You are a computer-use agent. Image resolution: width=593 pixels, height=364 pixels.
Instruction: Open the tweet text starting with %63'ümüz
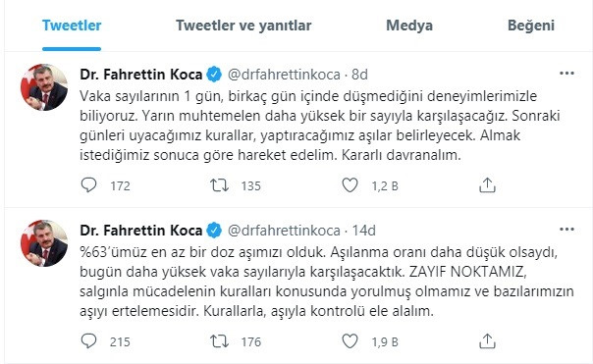(327, 282)
